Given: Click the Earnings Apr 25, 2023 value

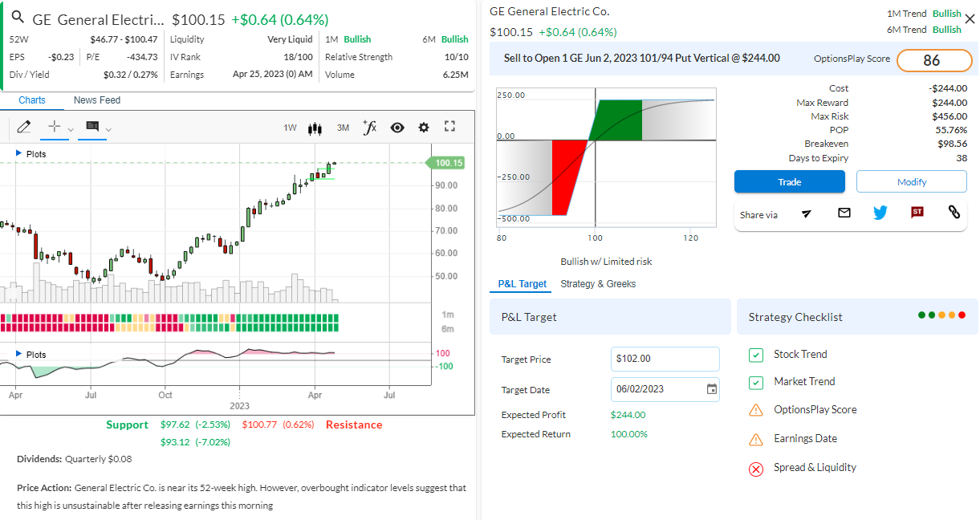Looking at the screenshot, I should click(273, 75).
